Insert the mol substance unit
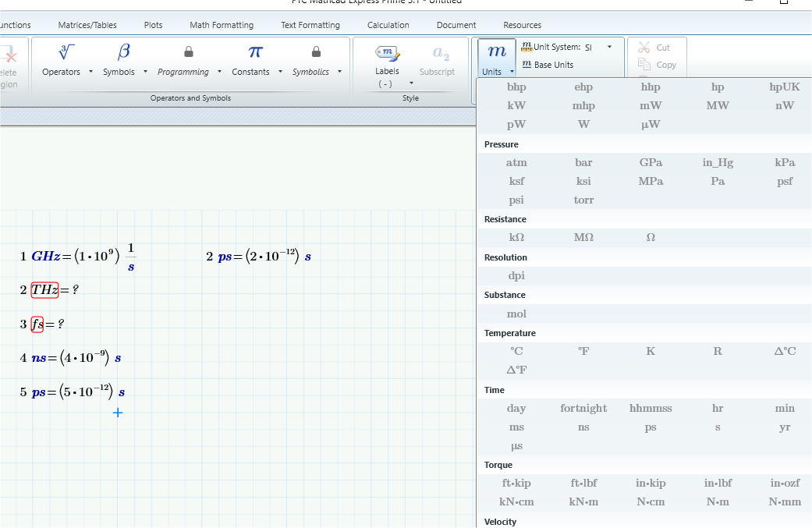The image size is (812, 528). pyautogui.click(x=516, y=314)
